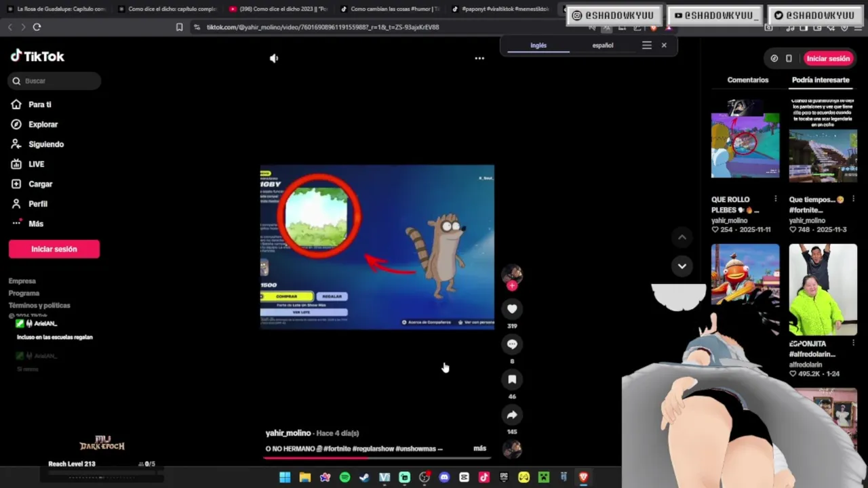Image resolution: width=868 pixels, height=488 pixels.
Task: Open Steam from the taskbar
Action: click(365, 477)
